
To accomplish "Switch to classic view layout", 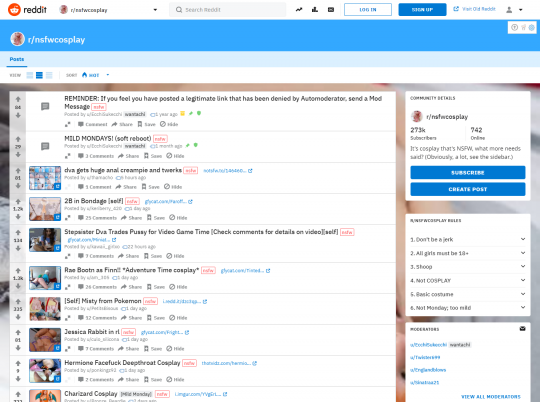I will [x=39, y=75].
